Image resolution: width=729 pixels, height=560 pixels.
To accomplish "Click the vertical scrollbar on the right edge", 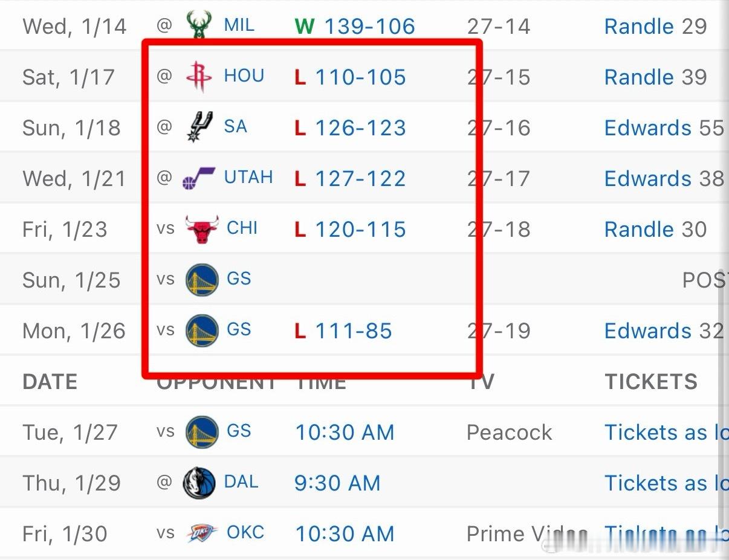I will 723,362.
